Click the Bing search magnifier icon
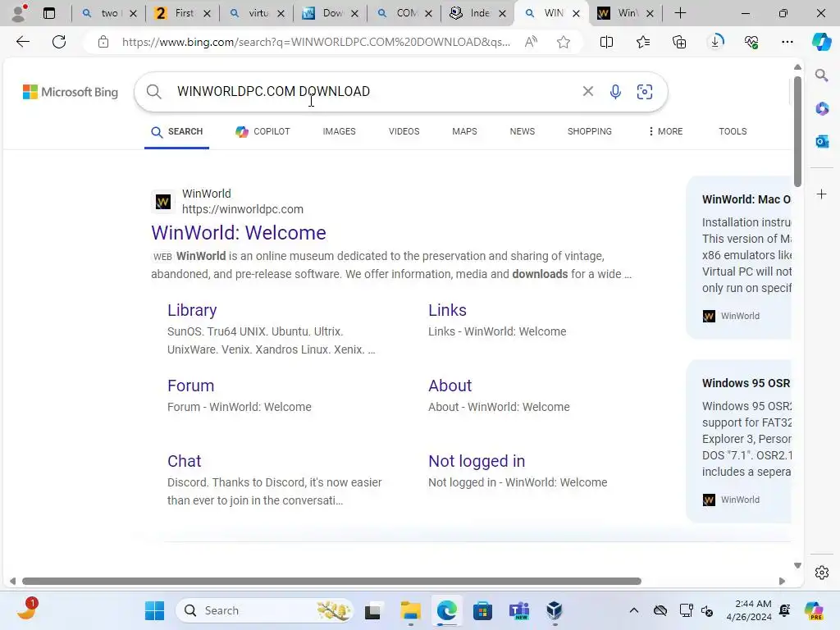Screen dimensions: 840x630 point(153,92)
